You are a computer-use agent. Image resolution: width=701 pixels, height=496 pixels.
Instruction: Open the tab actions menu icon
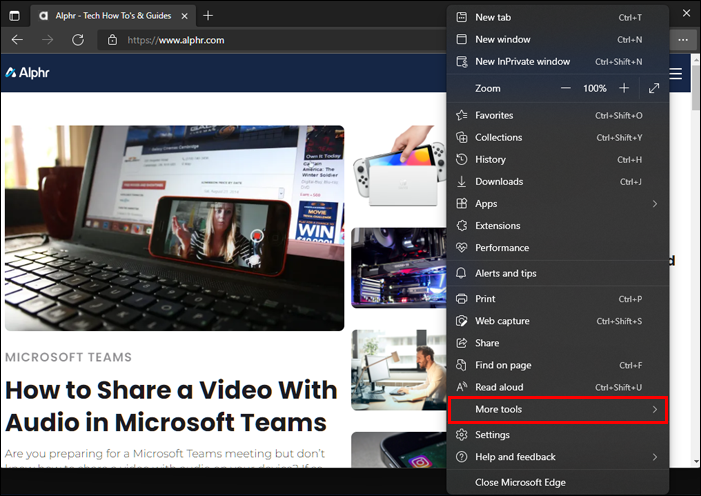point(14,16)
